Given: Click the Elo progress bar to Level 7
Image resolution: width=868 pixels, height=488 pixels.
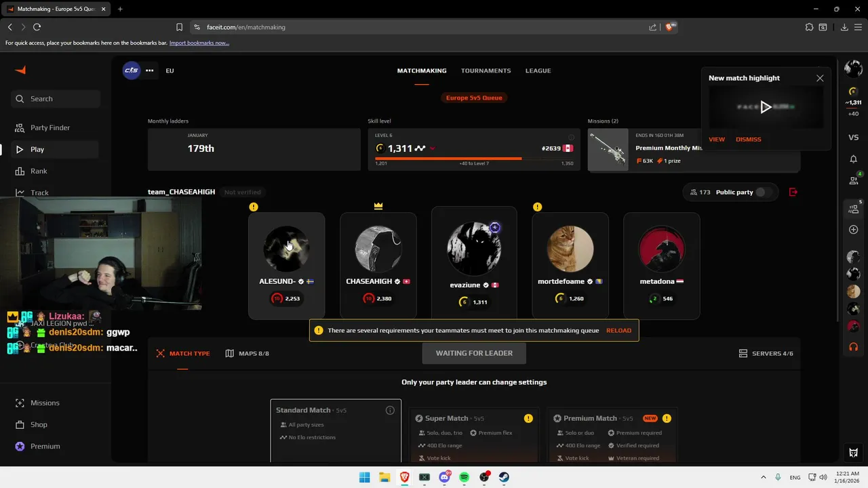Looking at the screenshot, I should coord(474,159).
